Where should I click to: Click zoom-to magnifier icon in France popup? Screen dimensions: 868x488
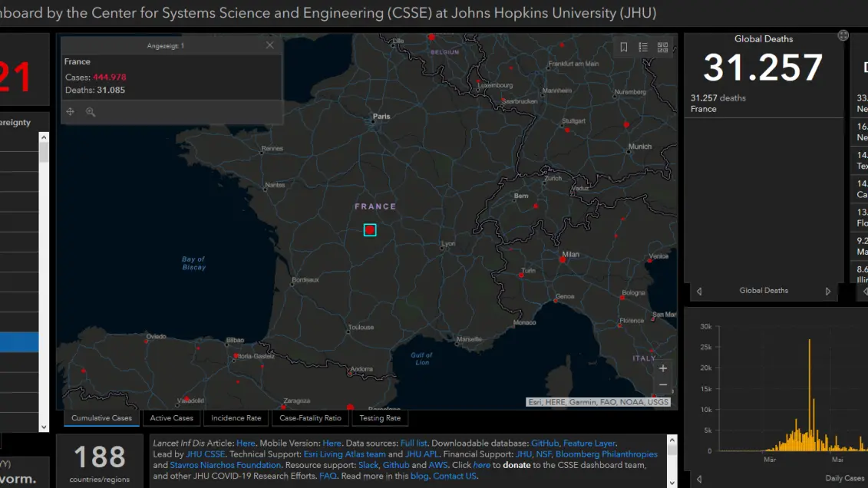tap(91, 112)
